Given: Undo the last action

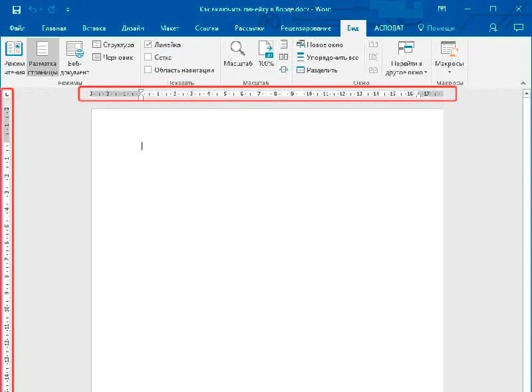Looking at the screenshot, I should (x=33, y=9).
